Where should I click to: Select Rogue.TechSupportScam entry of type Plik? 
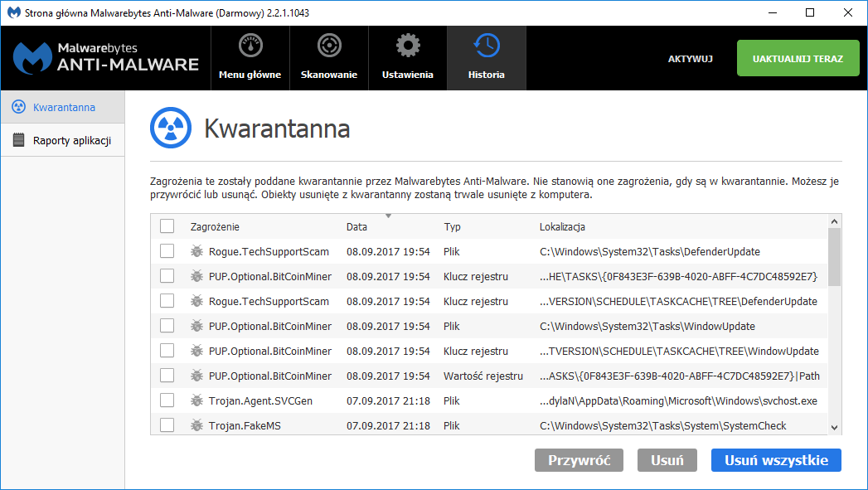269,251
